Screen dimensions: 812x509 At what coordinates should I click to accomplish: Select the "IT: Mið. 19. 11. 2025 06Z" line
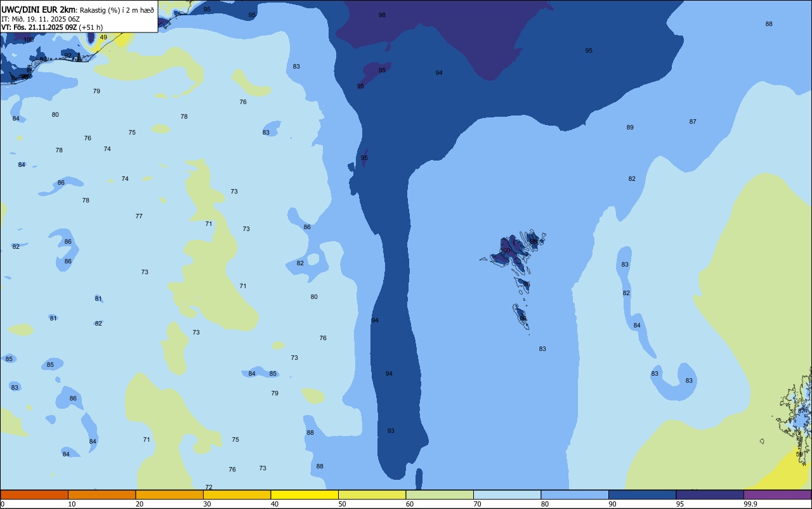click(x=41, y=18)
